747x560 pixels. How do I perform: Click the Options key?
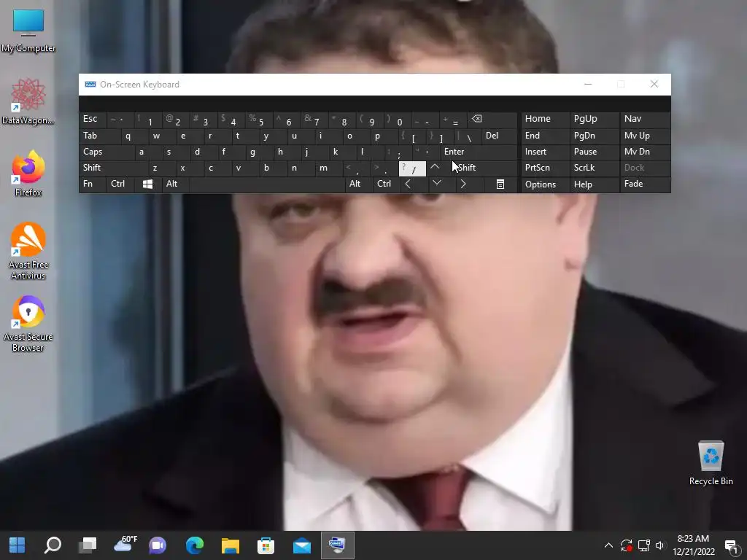point(545,184)
